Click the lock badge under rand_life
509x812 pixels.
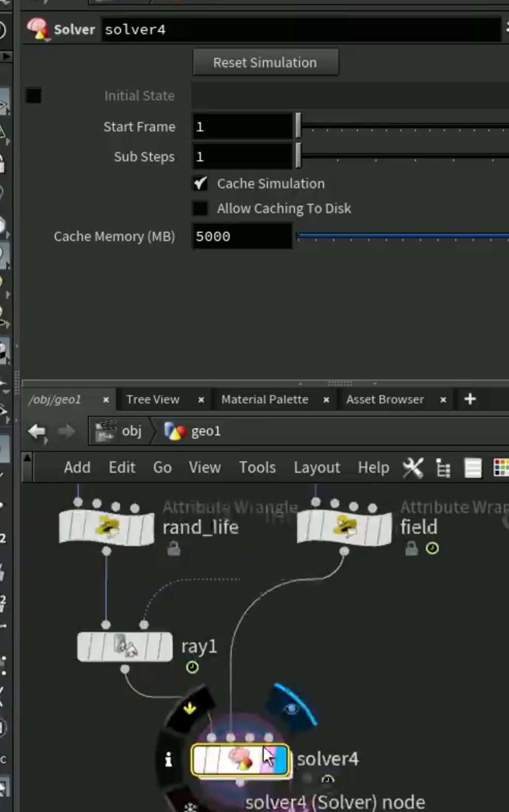click(x=174, y=548)
